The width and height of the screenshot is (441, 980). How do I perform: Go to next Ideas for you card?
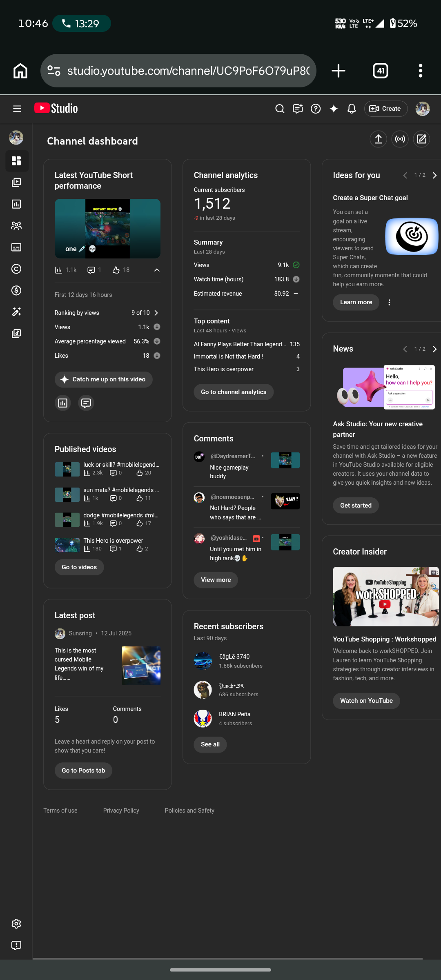point(434,175)
